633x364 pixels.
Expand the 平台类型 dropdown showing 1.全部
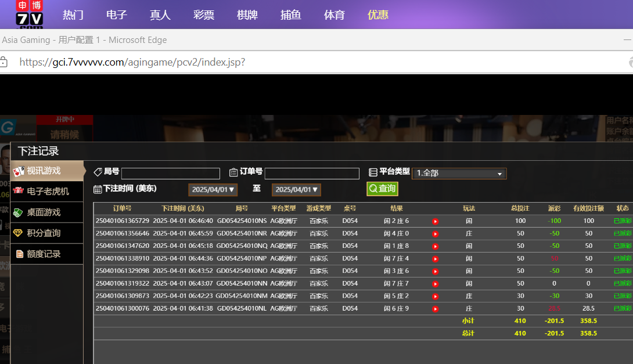(x=459, y=174)
